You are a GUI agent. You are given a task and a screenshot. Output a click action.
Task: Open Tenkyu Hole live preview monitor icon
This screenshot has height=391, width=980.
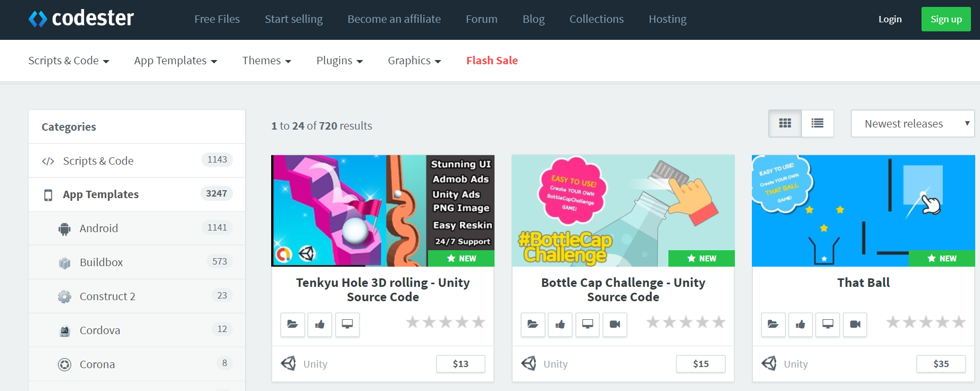click(x=347, y=325)
